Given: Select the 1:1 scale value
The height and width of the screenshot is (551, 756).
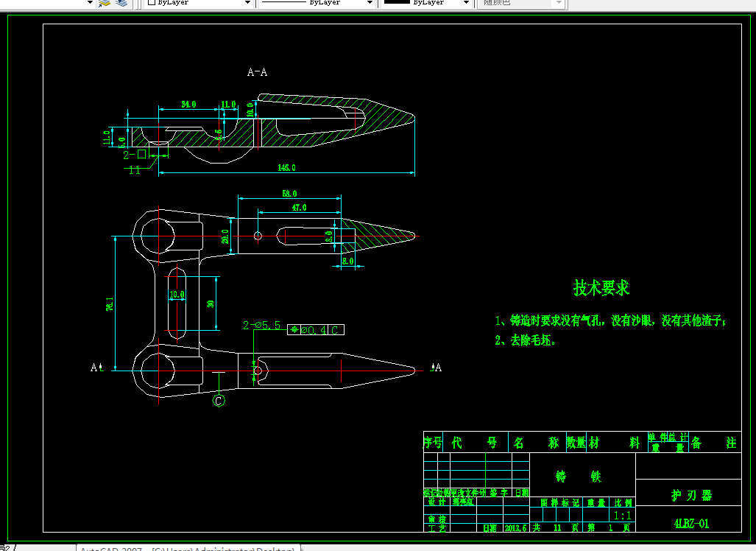Looking at the screenshot, I should (x=623, y=516).
